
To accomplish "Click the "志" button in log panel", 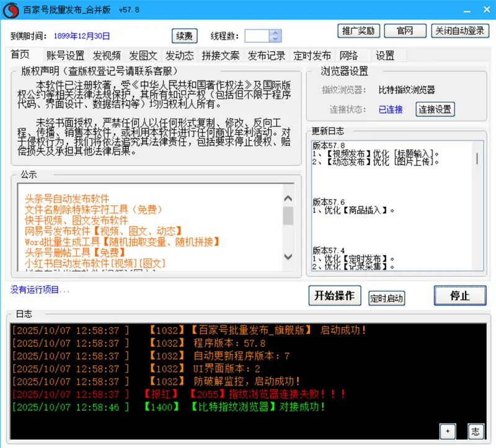I will click(475, 431).
